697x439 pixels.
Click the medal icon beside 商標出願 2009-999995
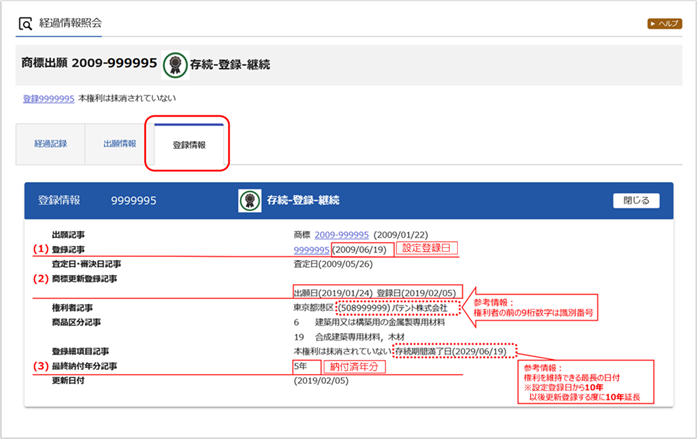(176, 64)
